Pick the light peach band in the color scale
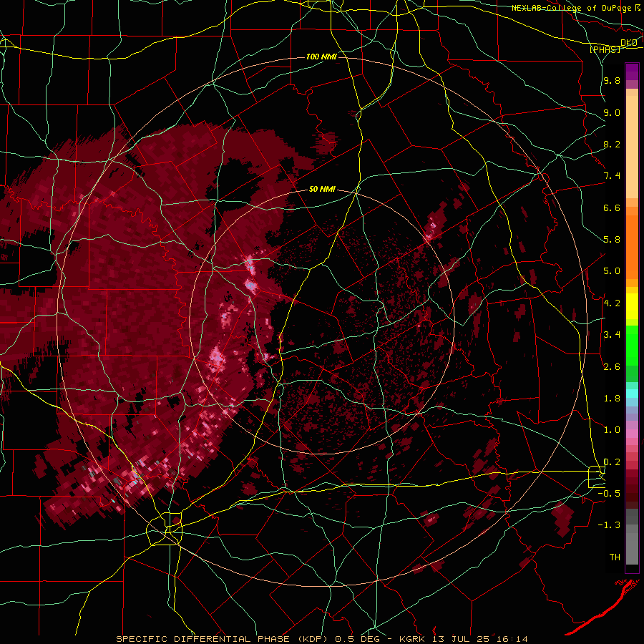The height and width of the screenshot is (644, 644). pyautogui.click(x=632, y=148)
